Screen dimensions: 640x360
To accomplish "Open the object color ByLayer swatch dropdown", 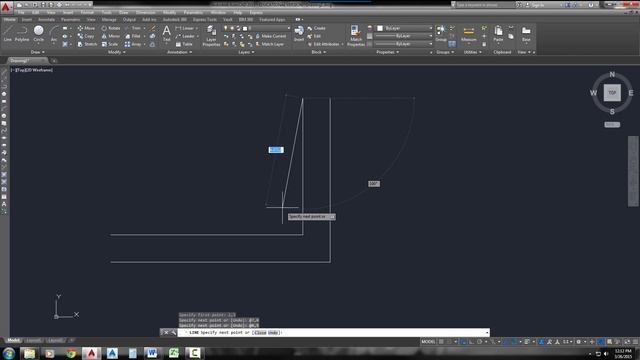I will click(404, 28).
